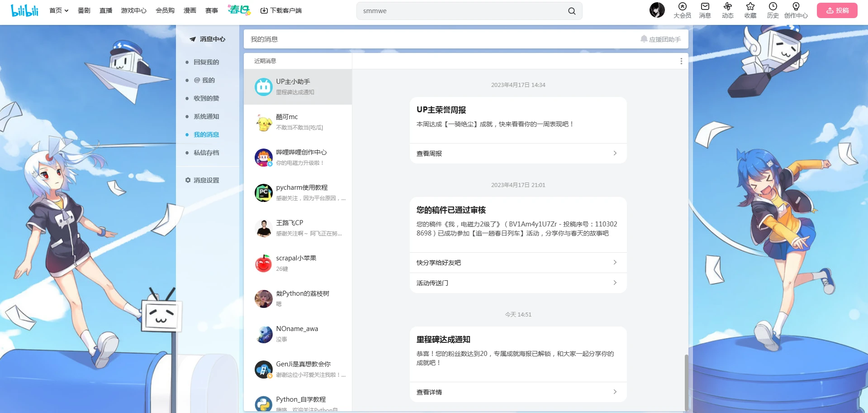Open the spring event banner icon
The height and width of the screenshot is (413, 868).
pos(239,10)
